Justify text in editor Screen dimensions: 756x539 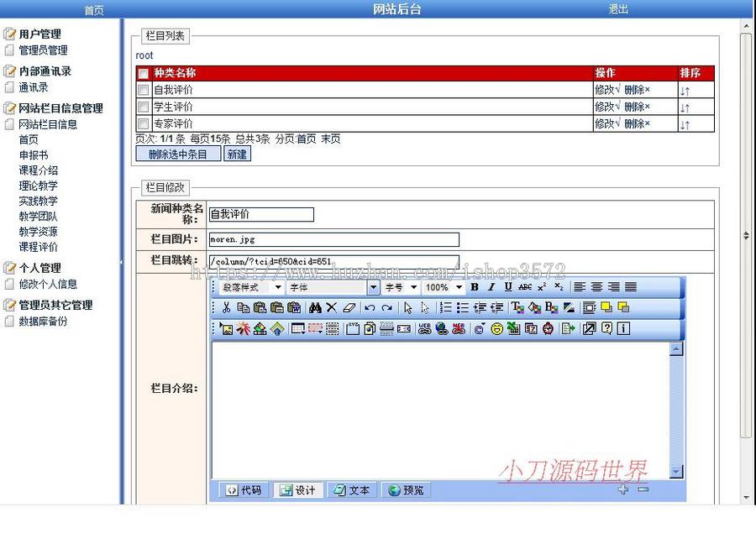pyautogui.click(x=631, y=287)
